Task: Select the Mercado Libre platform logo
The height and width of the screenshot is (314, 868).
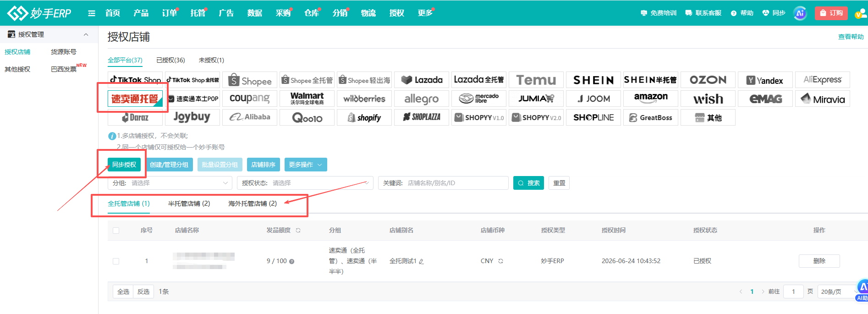Action: tap(479, 99)
